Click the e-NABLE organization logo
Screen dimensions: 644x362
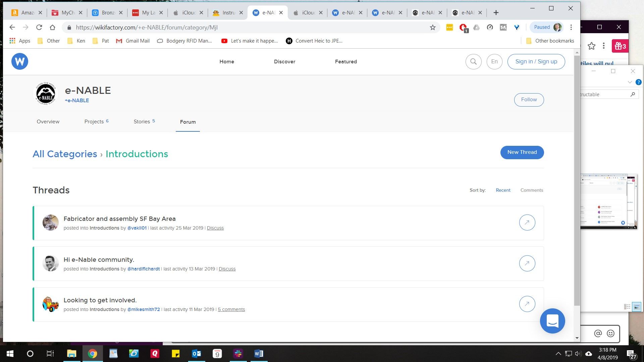[x=46, y=94]
